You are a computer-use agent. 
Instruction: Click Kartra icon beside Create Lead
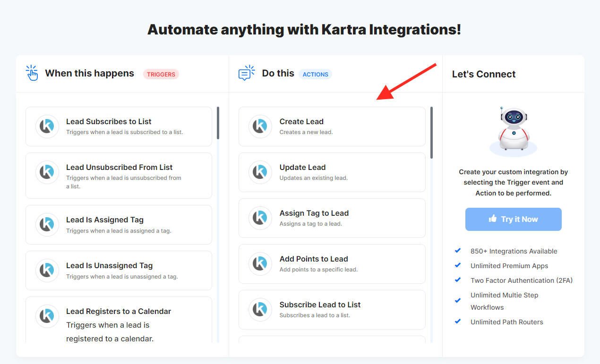tap(260, 127)
